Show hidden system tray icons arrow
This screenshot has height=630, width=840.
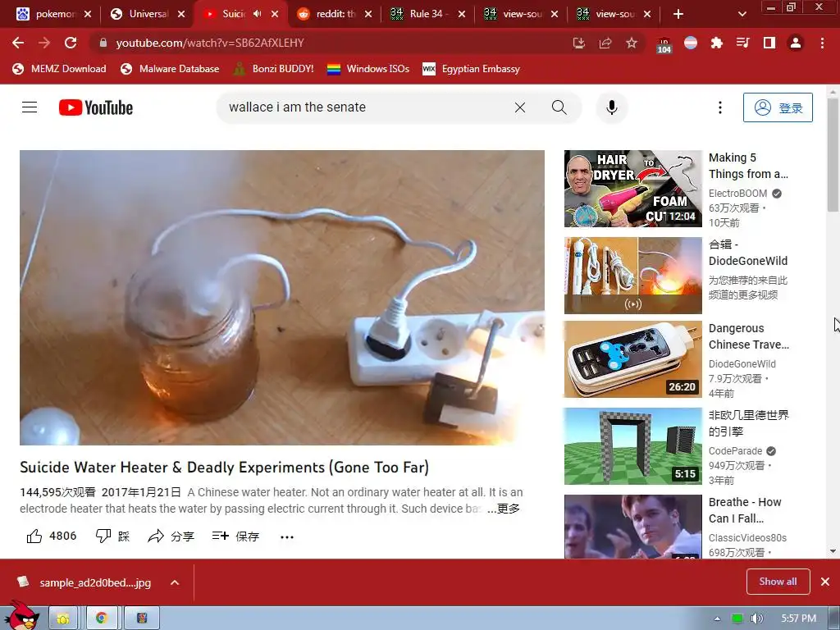click(x=717, y=619)
